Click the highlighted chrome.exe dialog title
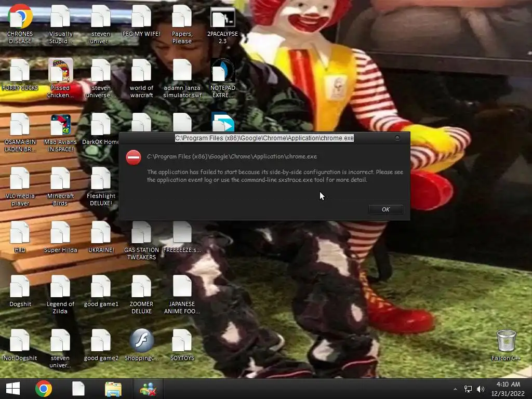This screenshot has width=532, height=399. click(264, 138)
